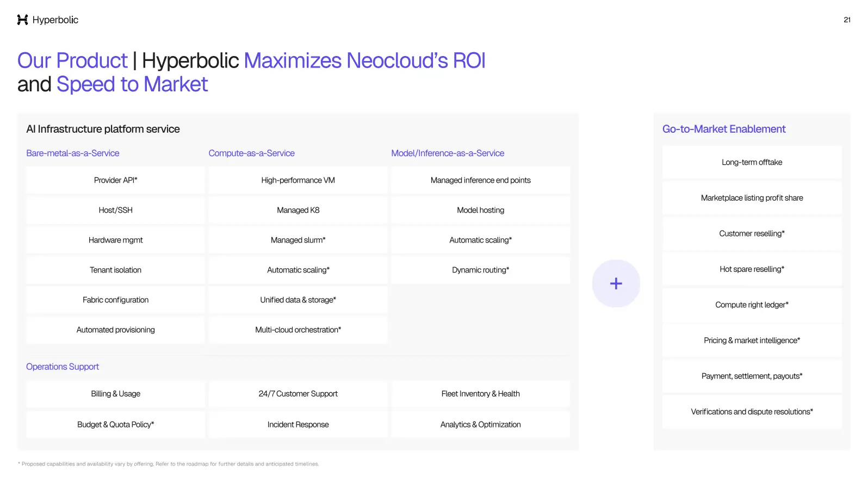The image size is (868, 483).
Task: Click the 'Hot spare reselling*' card
Action: (752, 269)
